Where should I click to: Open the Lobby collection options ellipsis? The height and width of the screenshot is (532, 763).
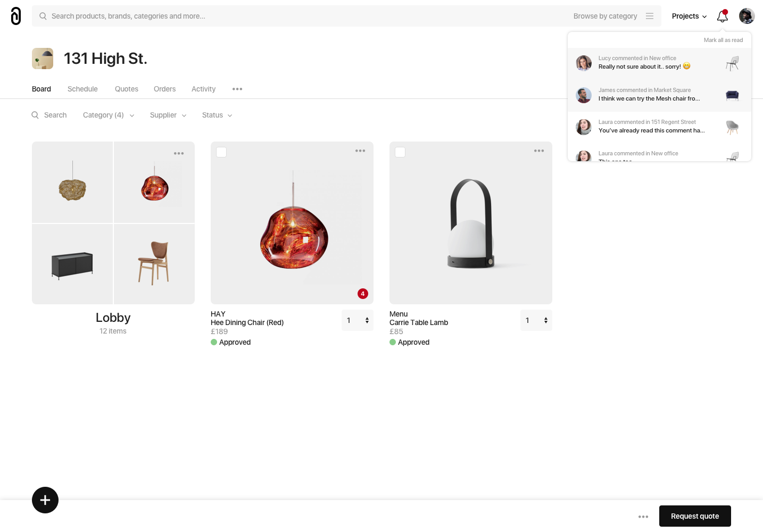(x=179, y=153)
